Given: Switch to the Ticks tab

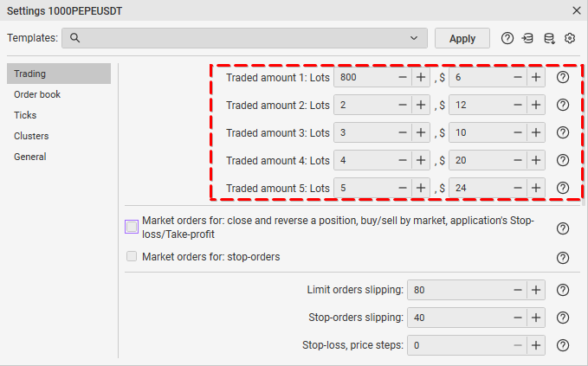Looking at the screenshot, I should [59, 115].
